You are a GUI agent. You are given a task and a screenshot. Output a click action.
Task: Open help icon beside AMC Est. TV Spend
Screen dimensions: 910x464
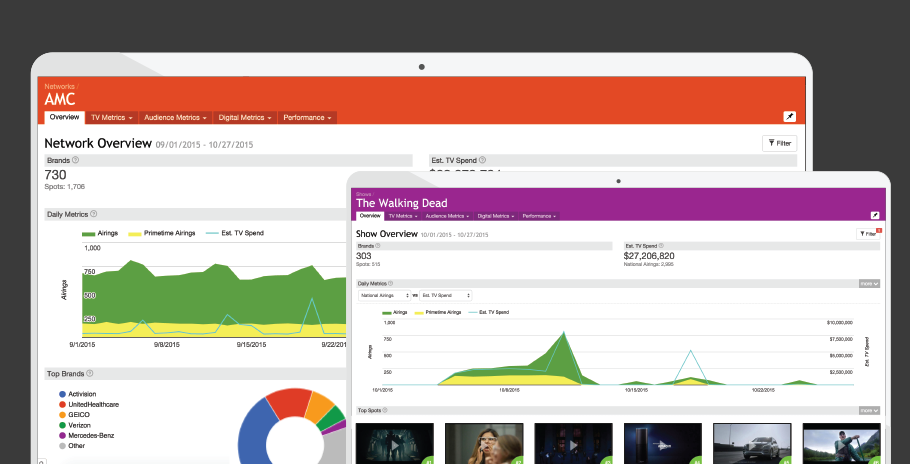pyautogui.click(x=482, y=160)
